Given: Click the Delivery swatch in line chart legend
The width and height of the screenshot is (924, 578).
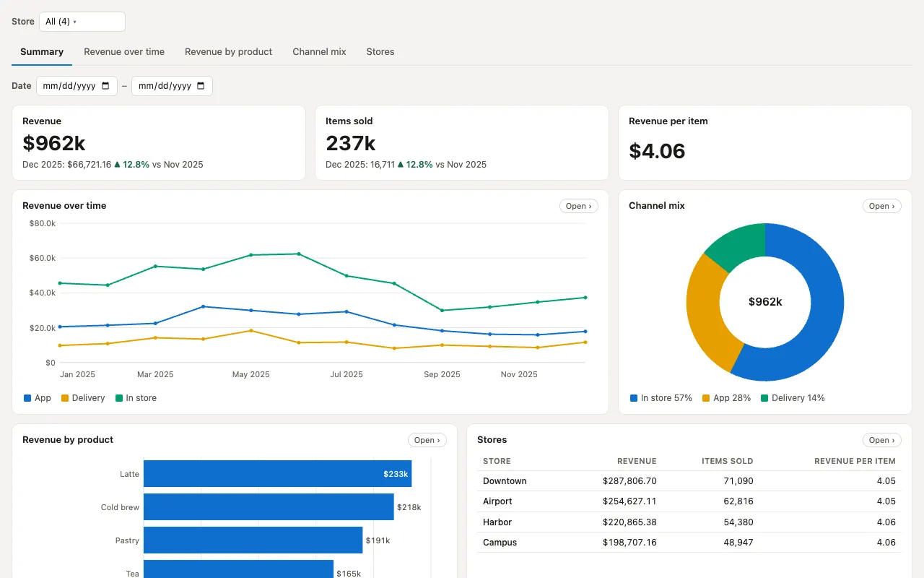Looking at the screenshot, I should pos(65,398).
